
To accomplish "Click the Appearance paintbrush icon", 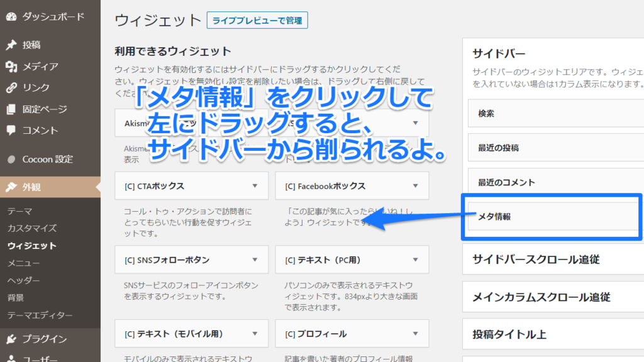I will 11,187.
